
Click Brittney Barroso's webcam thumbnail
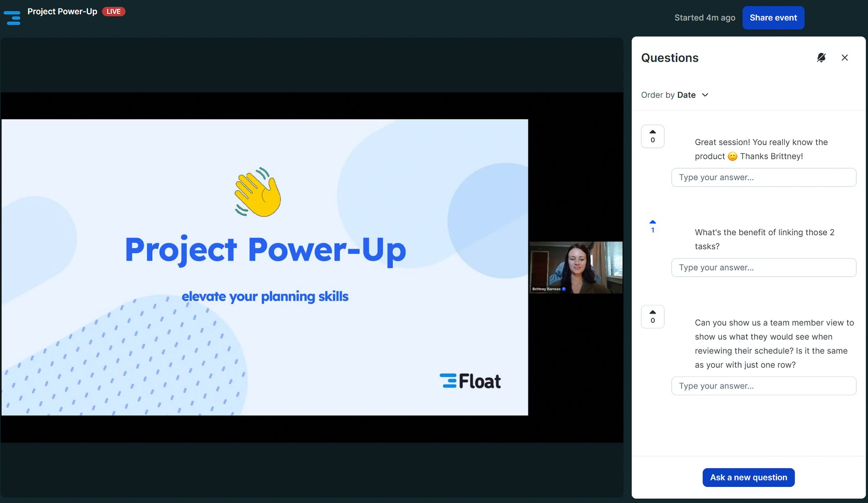575,267
